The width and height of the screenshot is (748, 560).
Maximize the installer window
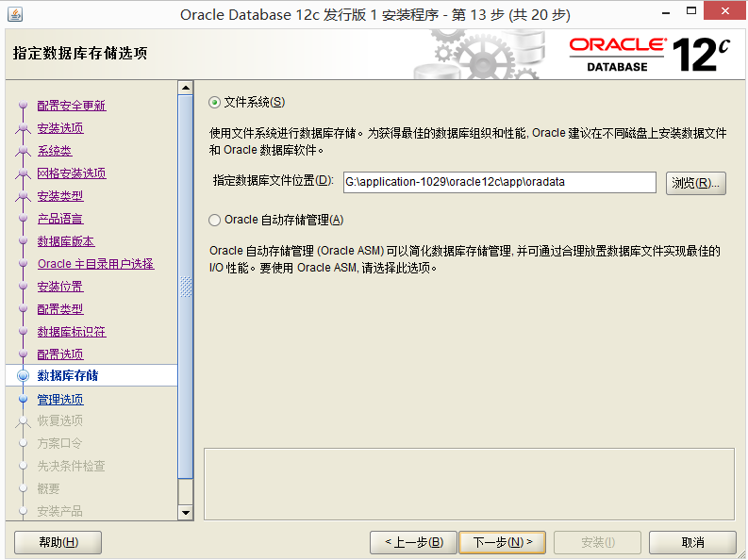click(691, 11)
